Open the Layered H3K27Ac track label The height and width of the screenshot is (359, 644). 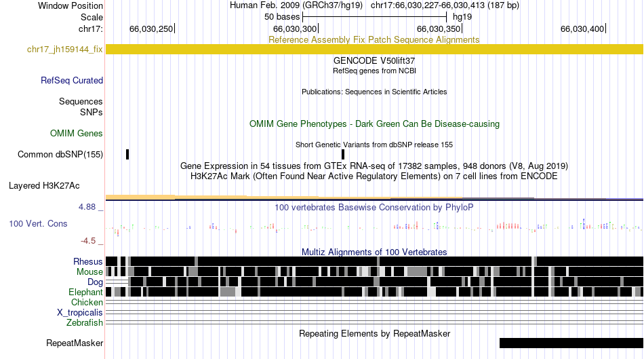44,186
